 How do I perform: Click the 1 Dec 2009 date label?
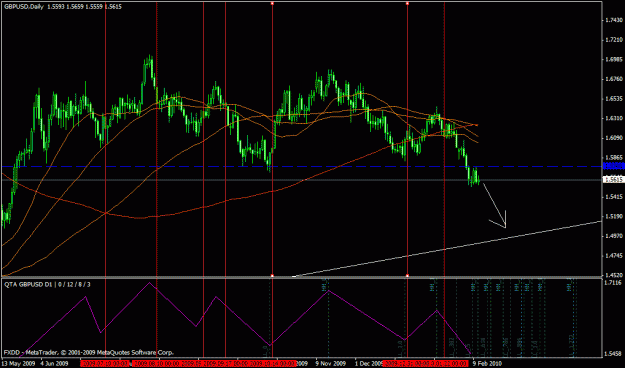pos(369,364)
